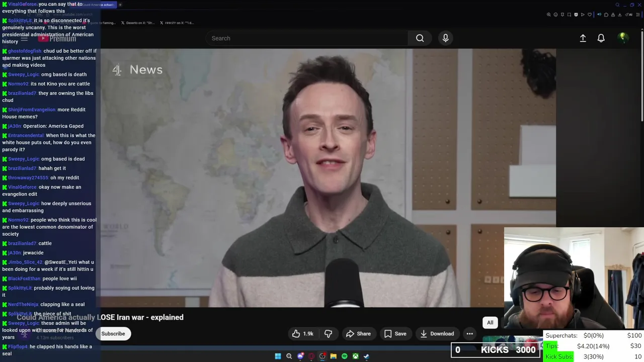
Task: Open OBS Studio from taskbar
Action: (323, 356)
